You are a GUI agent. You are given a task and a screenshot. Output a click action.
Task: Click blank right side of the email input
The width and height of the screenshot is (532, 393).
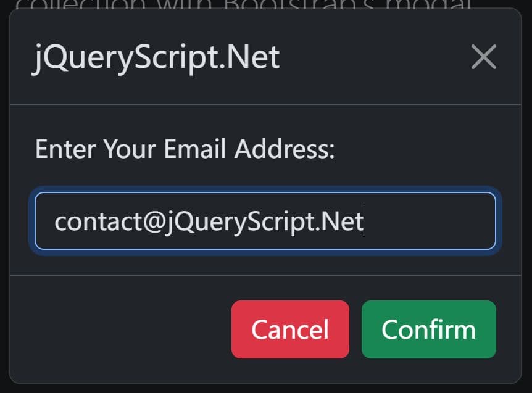point(429,221)
